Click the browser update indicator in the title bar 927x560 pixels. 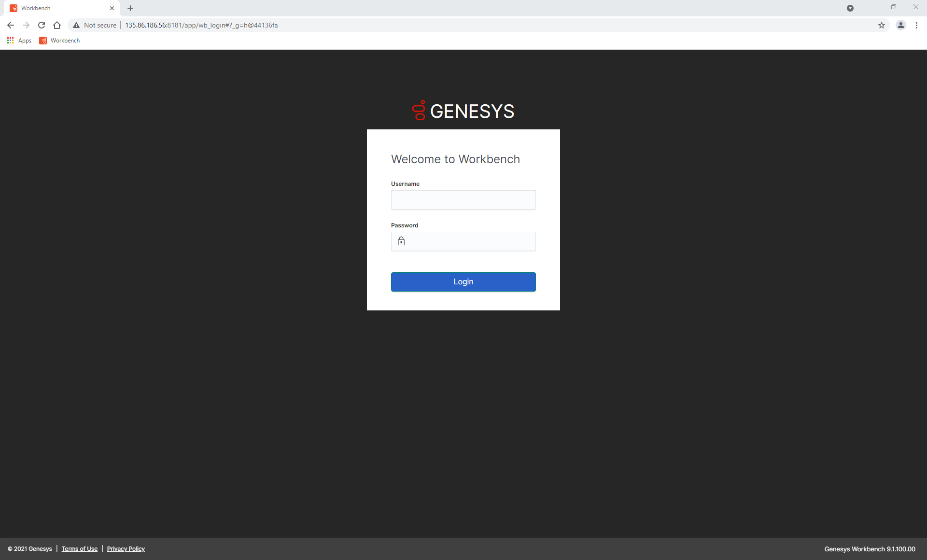point(850,8)
